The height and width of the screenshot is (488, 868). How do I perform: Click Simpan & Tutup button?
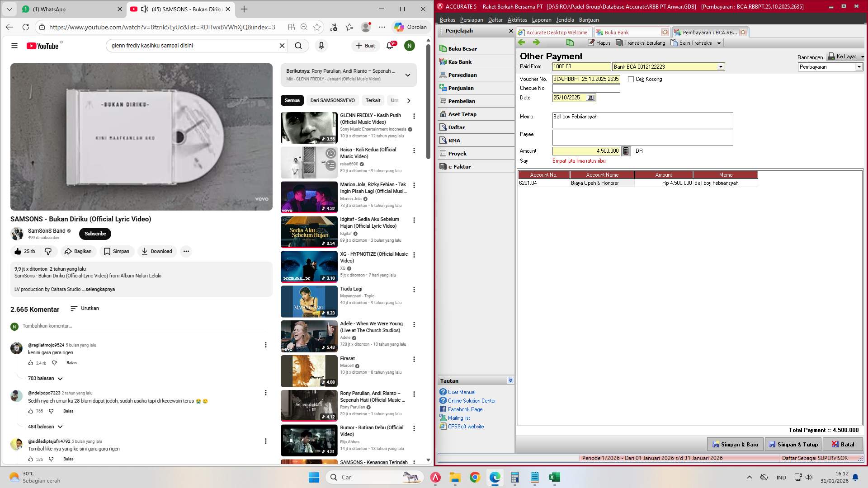pos(793,445)
